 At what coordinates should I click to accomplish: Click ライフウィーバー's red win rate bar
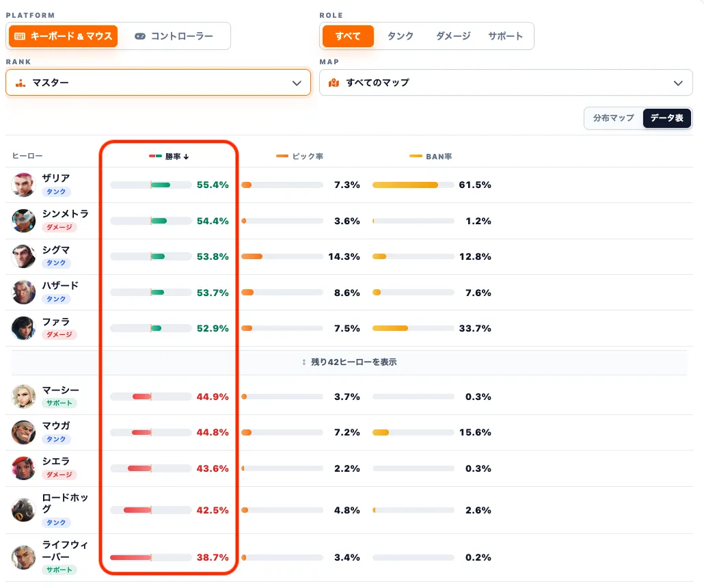point(131,557)
